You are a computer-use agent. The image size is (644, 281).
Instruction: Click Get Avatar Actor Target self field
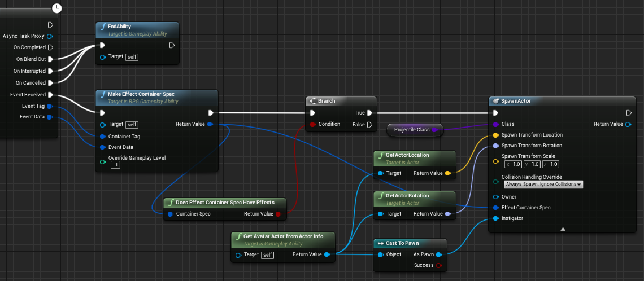pyautogui.click(x=268, y=254)
